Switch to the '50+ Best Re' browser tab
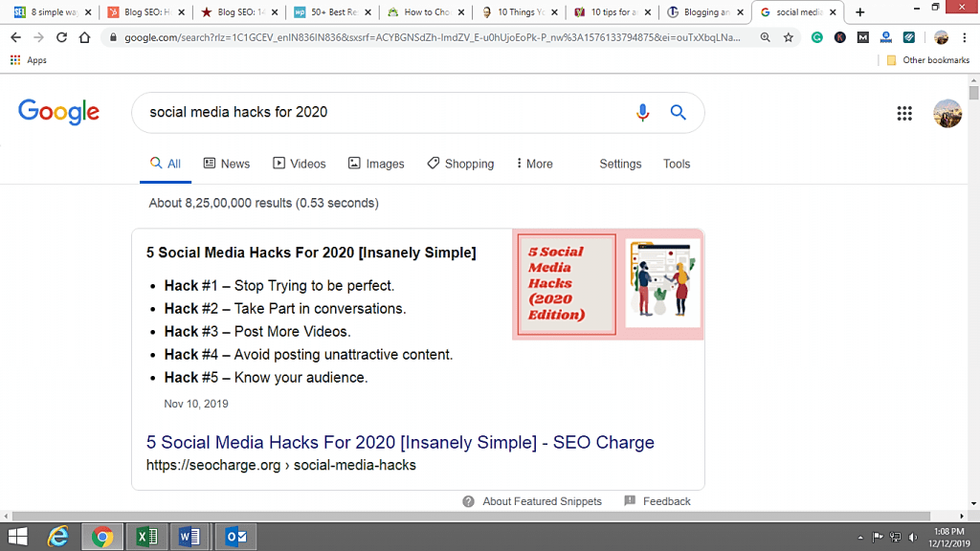Image resolution: width=980 pixels, height=551 pixels. click(x=332, y=11)
